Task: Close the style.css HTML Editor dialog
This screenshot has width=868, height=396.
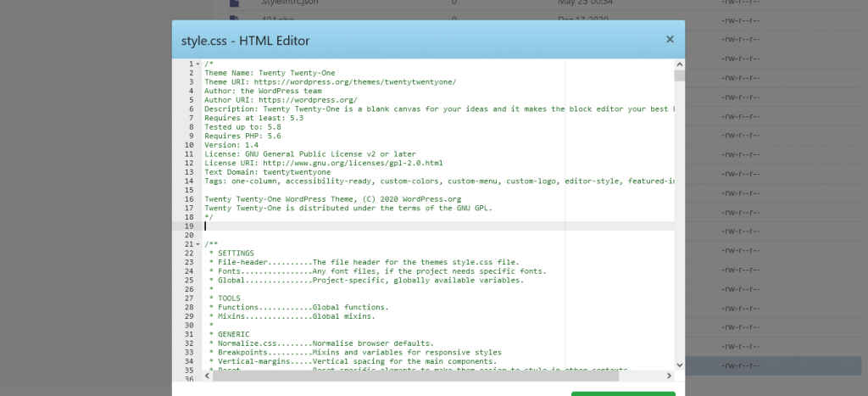Action: pos(670,39)
